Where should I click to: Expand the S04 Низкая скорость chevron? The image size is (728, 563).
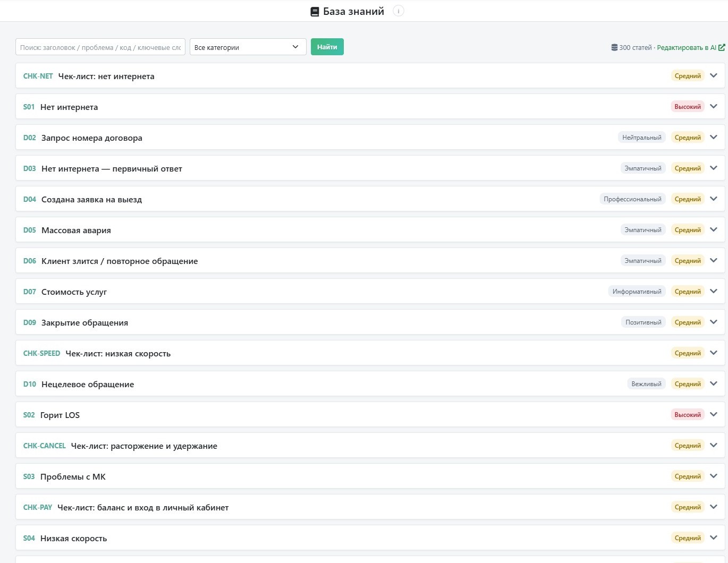pyautogui.click(x=714, y=538)
